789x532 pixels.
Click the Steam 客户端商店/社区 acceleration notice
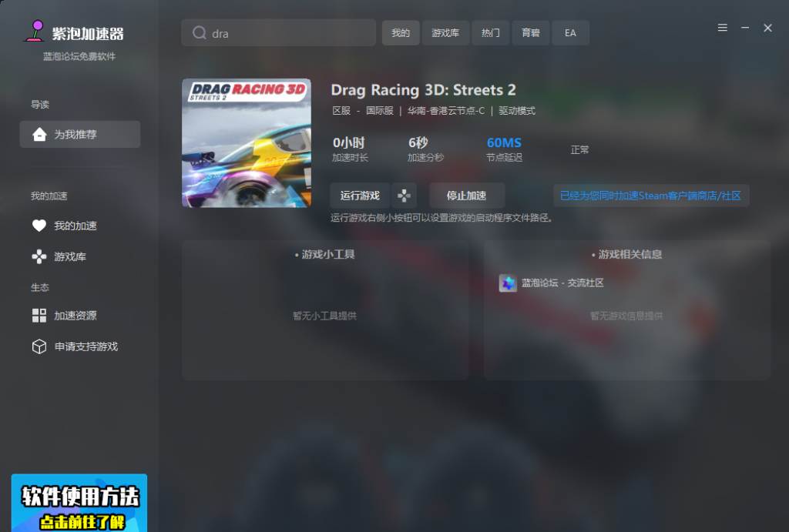point(650,196)
